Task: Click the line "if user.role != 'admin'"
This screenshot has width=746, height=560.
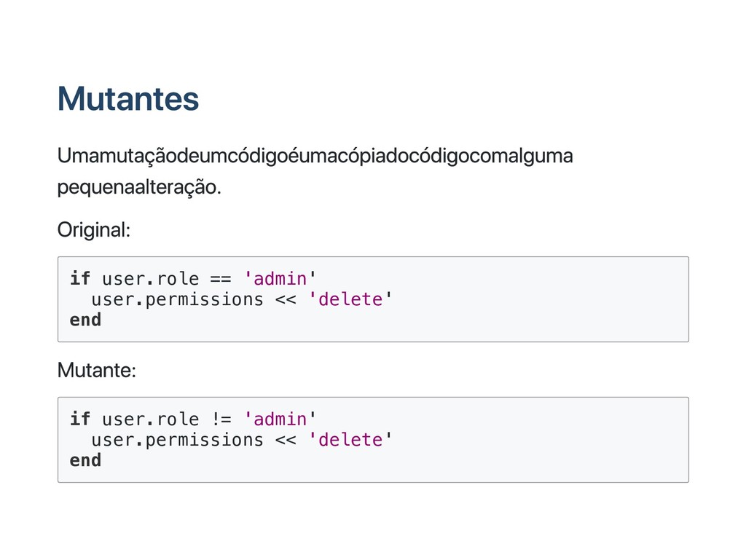Action: click(192, 419)
